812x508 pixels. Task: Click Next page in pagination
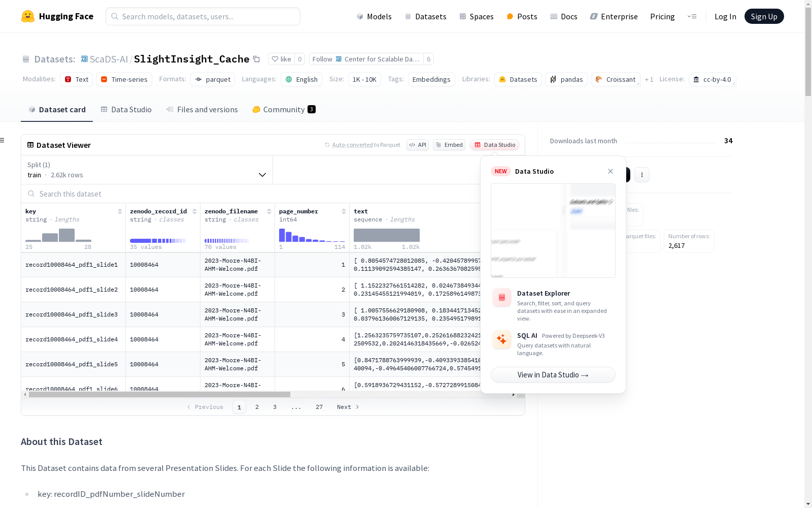pyautogui.click(x=348, y=407)
